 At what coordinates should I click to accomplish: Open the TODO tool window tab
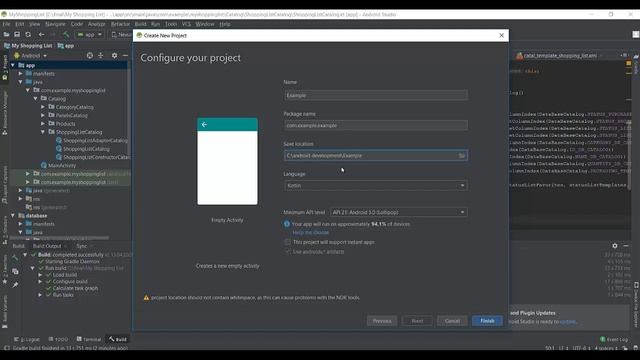[x=58, y=339]
